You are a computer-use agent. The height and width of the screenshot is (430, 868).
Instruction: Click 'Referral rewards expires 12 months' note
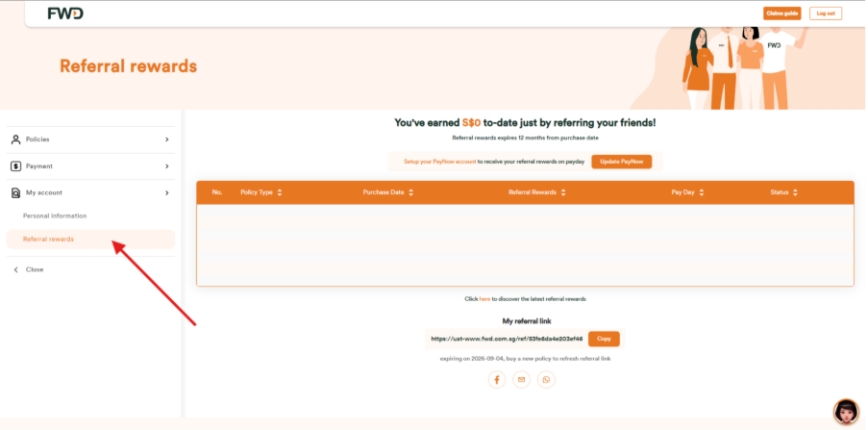[x=526, y=138]
